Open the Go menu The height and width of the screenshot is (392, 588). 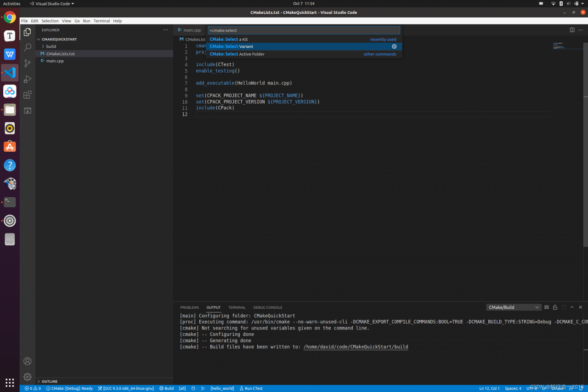(77, 21)
